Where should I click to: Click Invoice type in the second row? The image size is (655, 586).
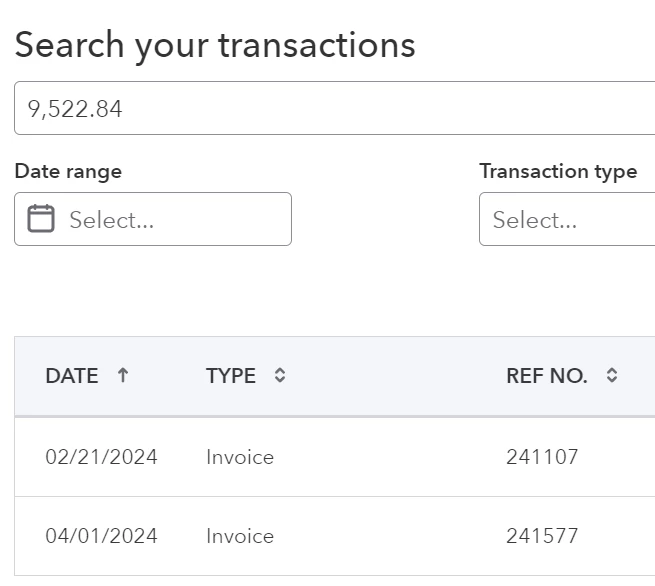[x=240, y=536]
